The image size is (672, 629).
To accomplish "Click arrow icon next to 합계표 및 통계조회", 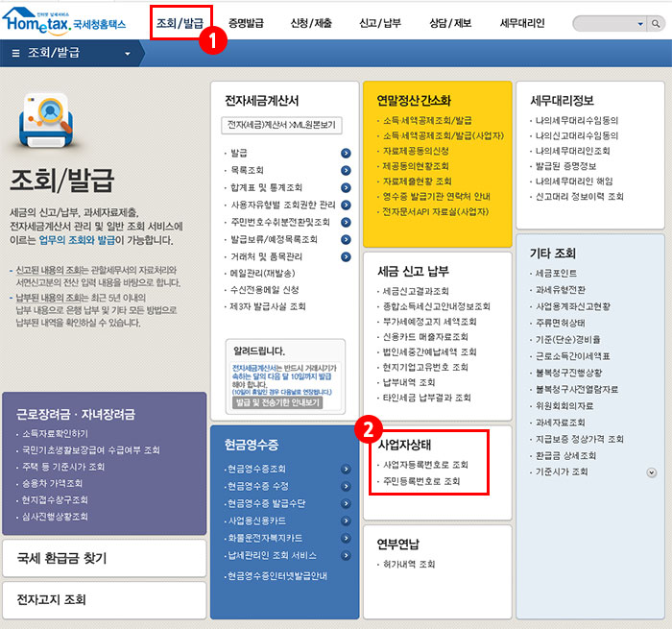I will pos(346,187).
